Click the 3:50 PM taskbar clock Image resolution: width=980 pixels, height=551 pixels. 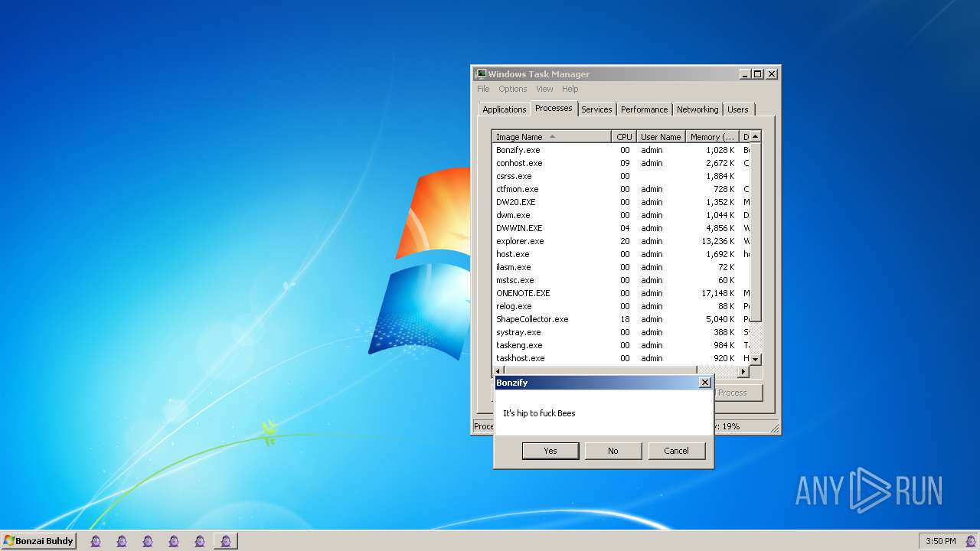coord(941,541)
